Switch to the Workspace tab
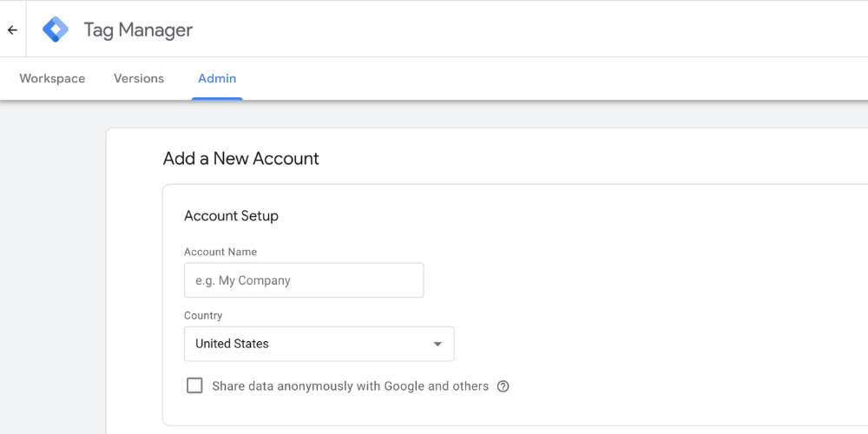Image resolution: width=868 pixels, height=434 pixels. [52, 79]
